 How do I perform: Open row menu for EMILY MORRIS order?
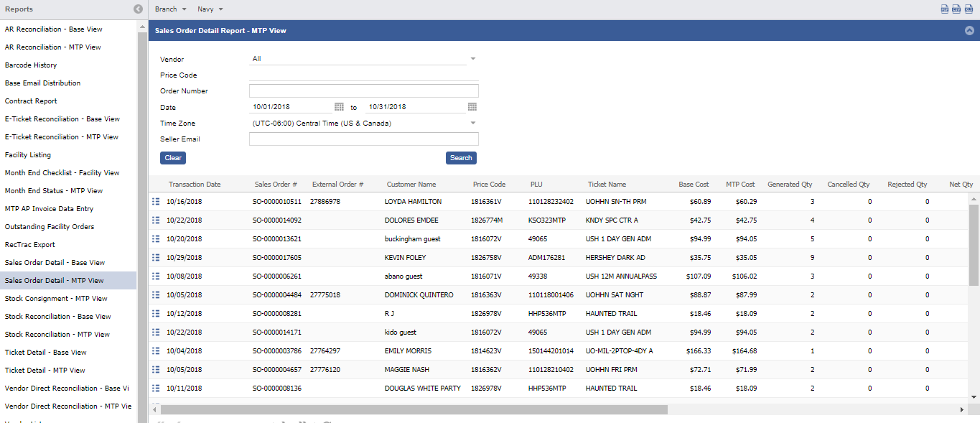(156, 351)
